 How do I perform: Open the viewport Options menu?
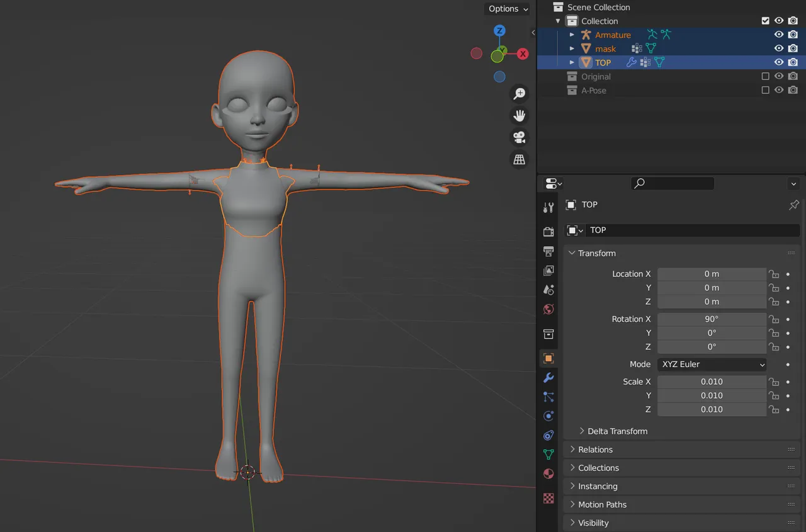click(508, 9)
